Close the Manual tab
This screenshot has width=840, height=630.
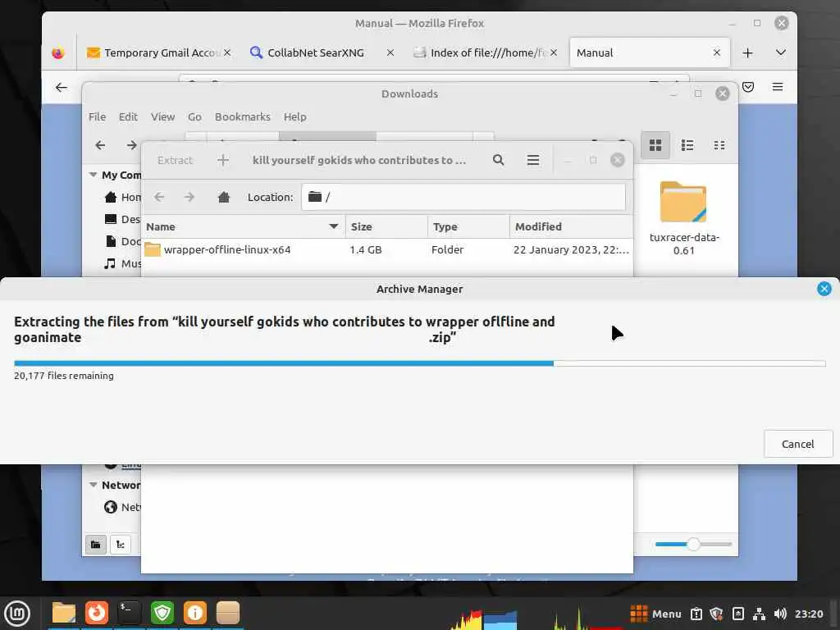click(x=717, y=52)
